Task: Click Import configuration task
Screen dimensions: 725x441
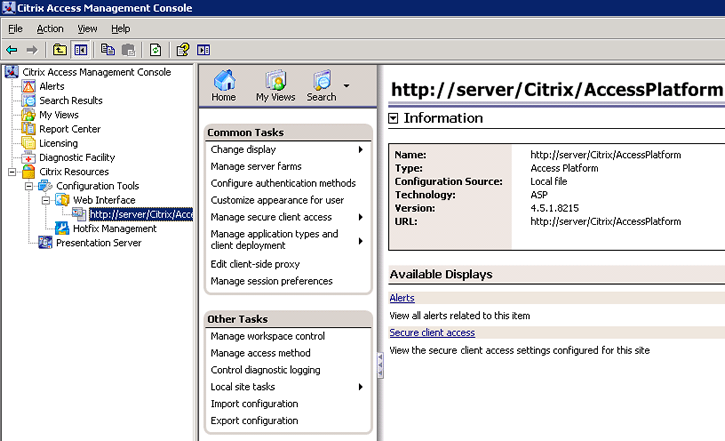Action: click(254, 404)
